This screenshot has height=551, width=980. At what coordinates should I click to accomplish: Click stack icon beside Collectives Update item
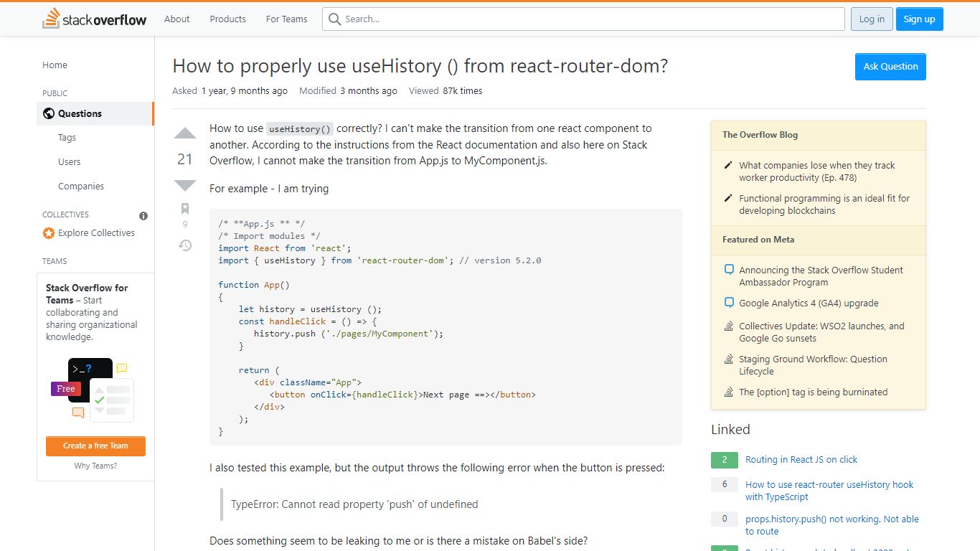pyautogui.click(x=729, y=326)
